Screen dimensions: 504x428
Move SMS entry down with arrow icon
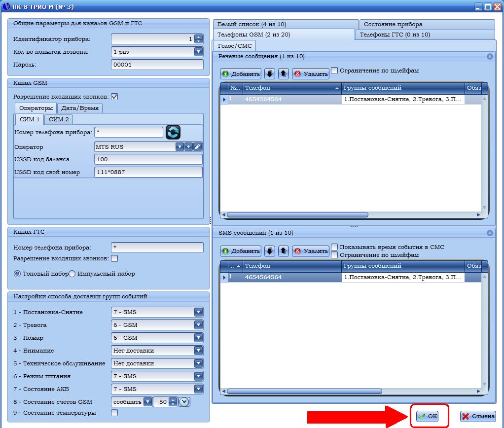tap(270, 251)
